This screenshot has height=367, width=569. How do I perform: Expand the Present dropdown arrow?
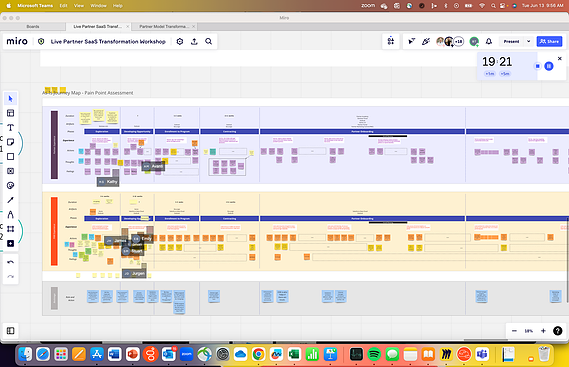pos(528,41)
